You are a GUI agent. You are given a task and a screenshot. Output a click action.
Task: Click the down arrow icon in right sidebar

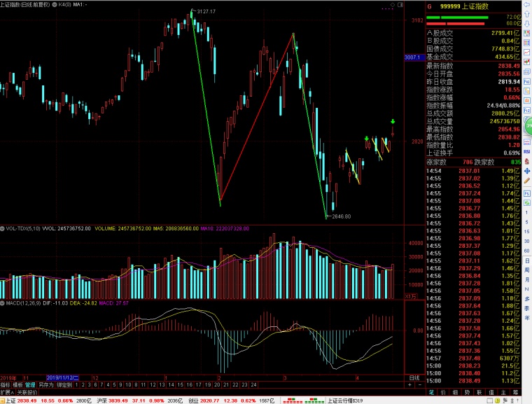(527, 24)
